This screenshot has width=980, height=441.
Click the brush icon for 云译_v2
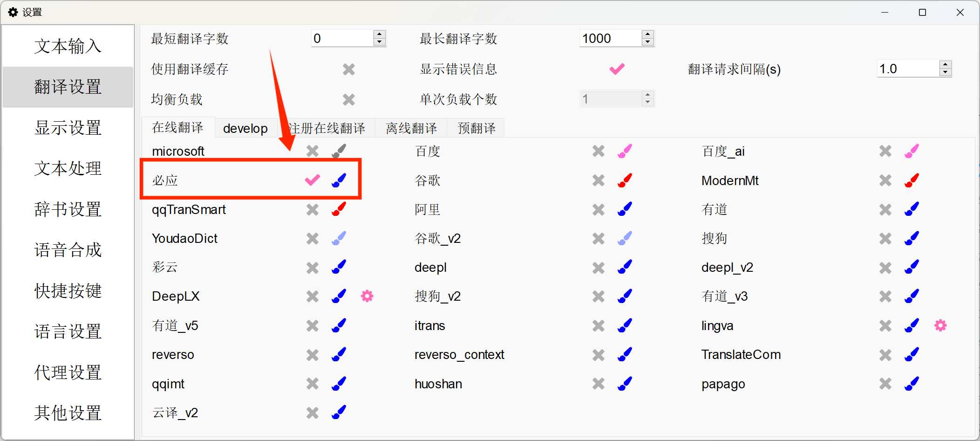click(339, 413)
